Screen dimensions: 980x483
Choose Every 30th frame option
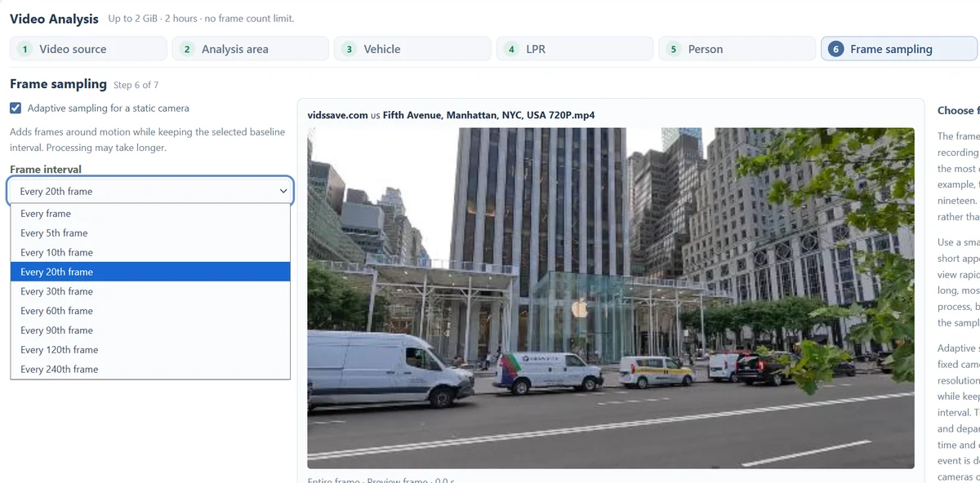(x=150, y=291)
